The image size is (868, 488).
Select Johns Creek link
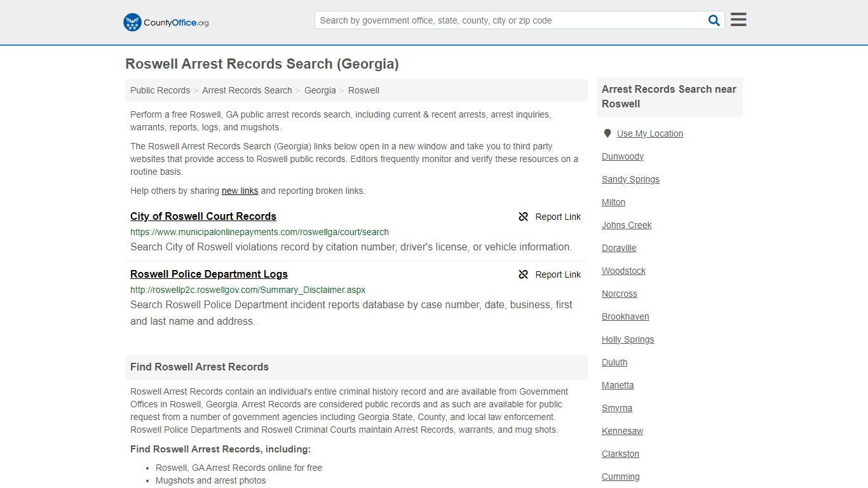(x=627, y=225)
